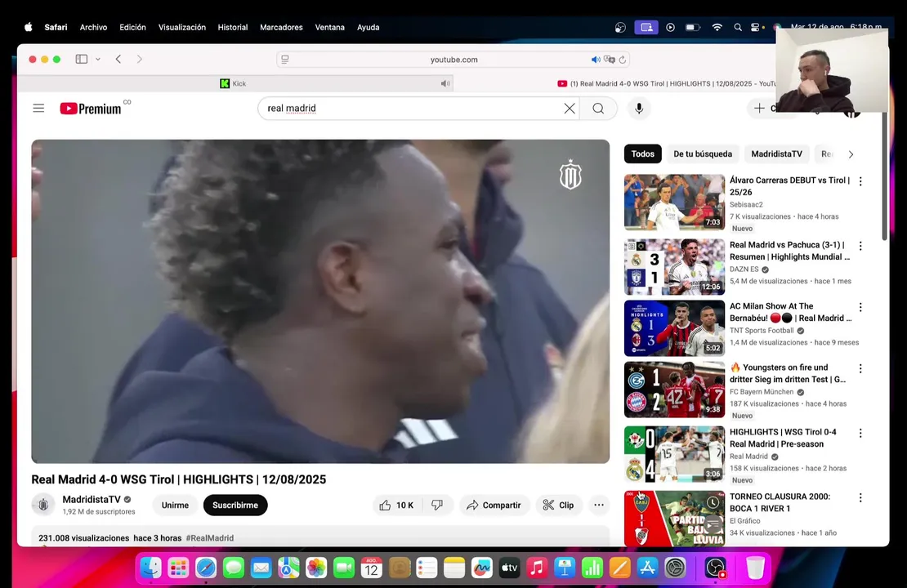The height and width of the screenshot is (588, 907).
Task: Open the YouTube guide hamburger menu
Action: (x=38, y=108)
